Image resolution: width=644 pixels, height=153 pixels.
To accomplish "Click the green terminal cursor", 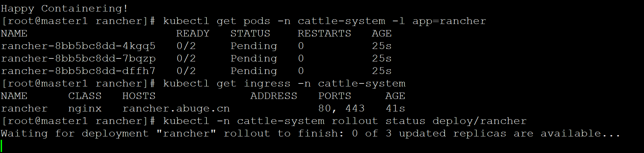I will [2, 146].
